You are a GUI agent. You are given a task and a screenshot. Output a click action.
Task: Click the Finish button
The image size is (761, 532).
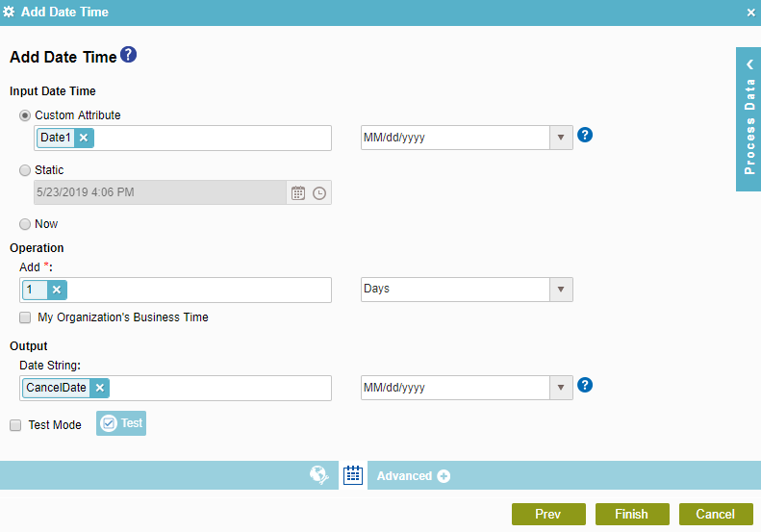[x=631, y=515]
